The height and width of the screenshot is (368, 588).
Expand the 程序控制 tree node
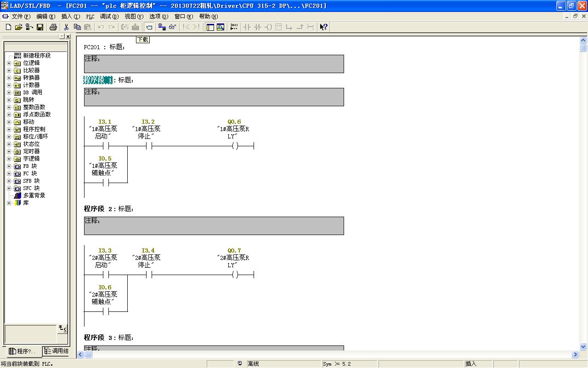click(9, 129)
